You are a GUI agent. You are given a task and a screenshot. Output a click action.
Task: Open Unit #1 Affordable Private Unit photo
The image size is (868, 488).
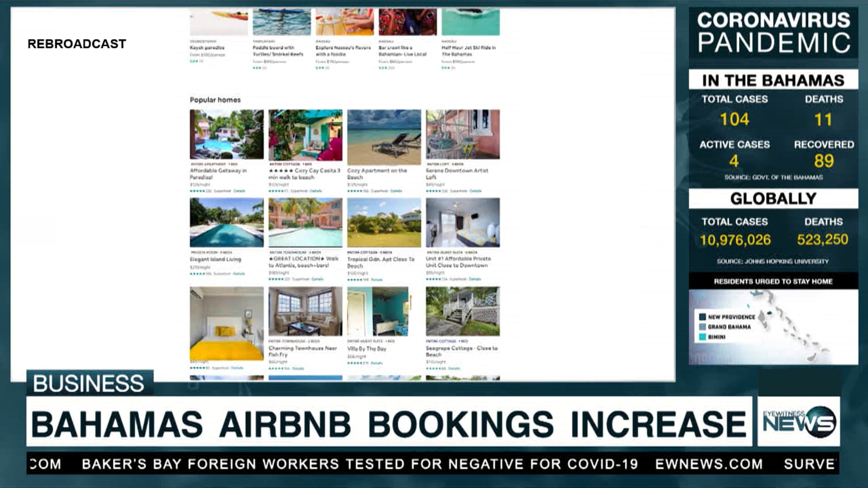click(462, 222)
